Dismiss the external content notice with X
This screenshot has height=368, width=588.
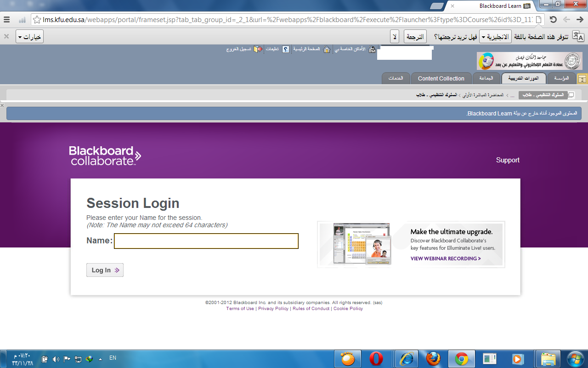(2, 105)
